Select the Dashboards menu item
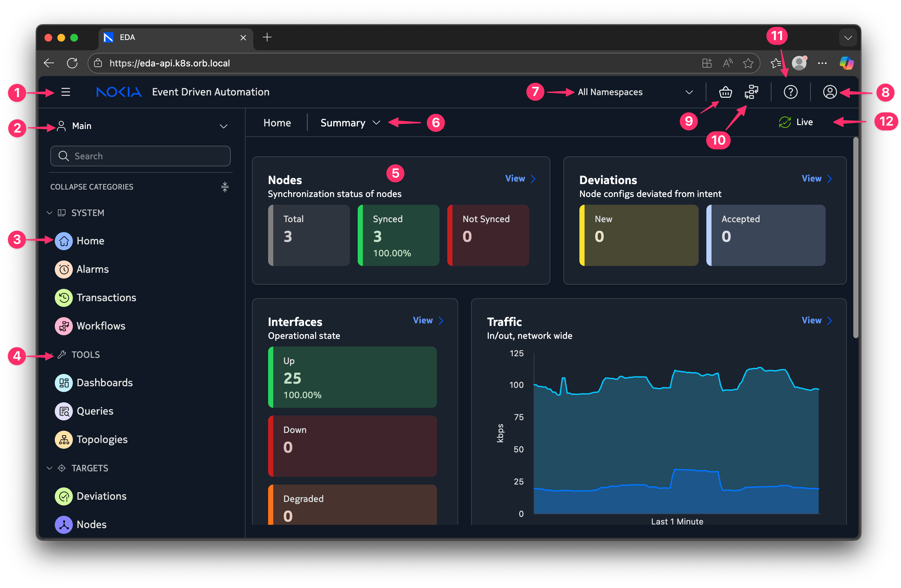Viewport: 901px width, 588px height. coord(104,382)
